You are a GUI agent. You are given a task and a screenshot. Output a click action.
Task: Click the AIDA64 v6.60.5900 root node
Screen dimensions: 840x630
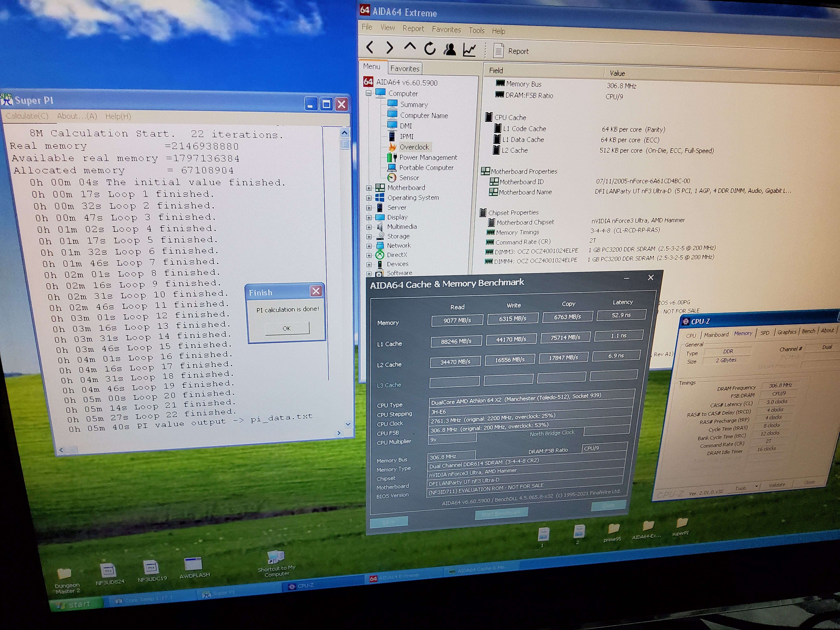point(406,82)
